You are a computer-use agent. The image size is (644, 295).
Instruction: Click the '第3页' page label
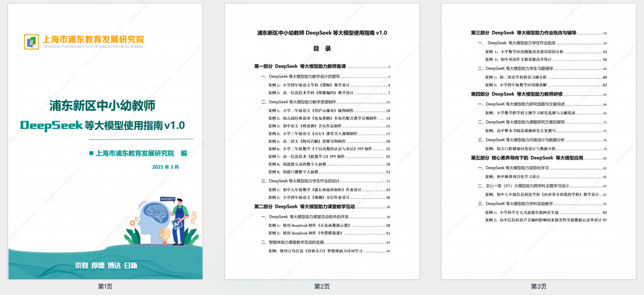click(x=539, y=286)
